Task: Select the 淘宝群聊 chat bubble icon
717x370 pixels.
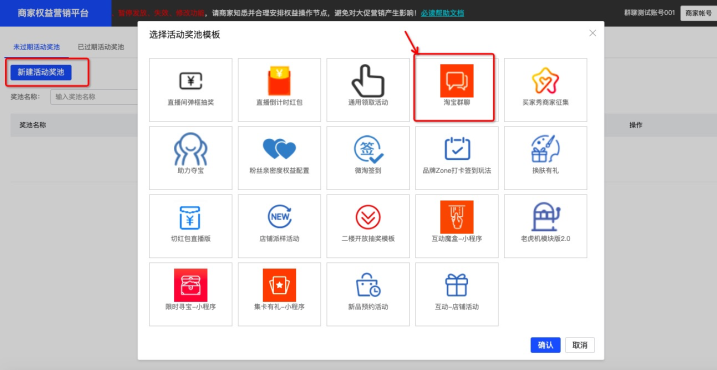Action: pyautogui.click(x=456, y=80)
